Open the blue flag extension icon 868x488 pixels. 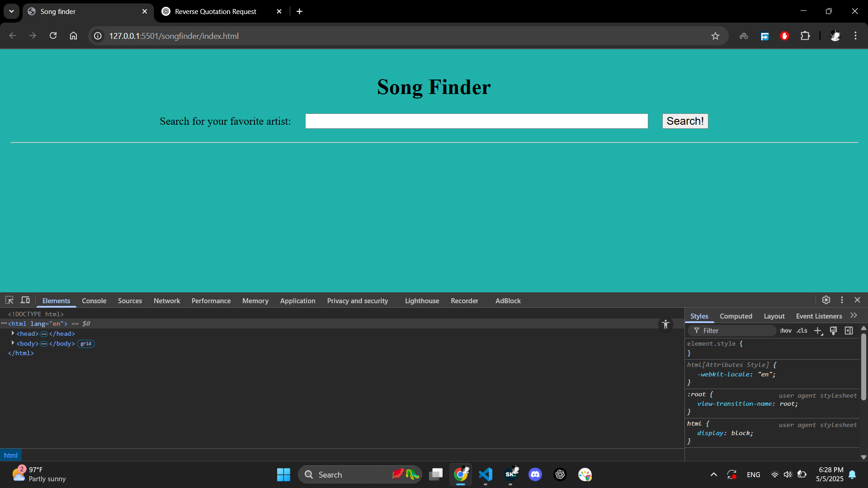[764, 36]
